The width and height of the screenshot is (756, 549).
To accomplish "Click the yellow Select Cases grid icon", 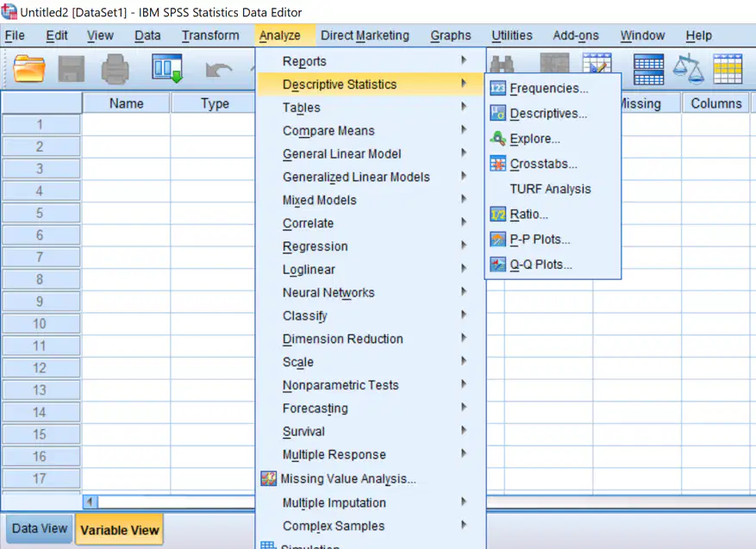I will [728, 68].
